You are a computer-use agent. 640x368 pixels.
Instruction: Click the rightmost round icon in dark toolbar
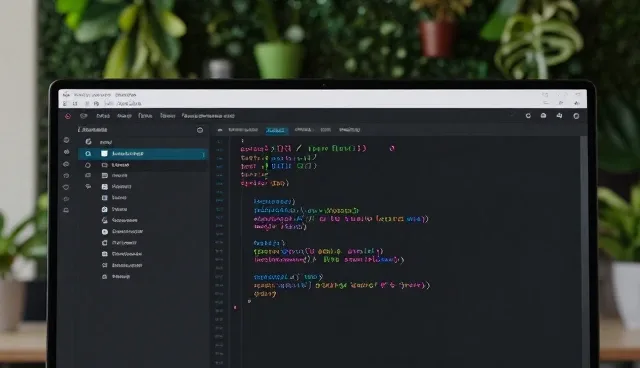[x=576, y=116]
